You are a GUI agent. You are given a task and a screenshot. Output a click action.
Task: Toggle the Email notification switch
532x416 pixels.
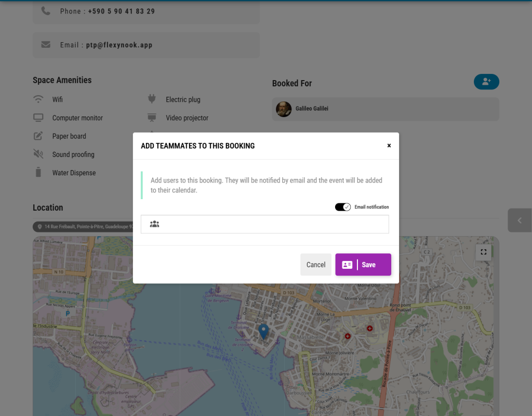pos(343,207)
